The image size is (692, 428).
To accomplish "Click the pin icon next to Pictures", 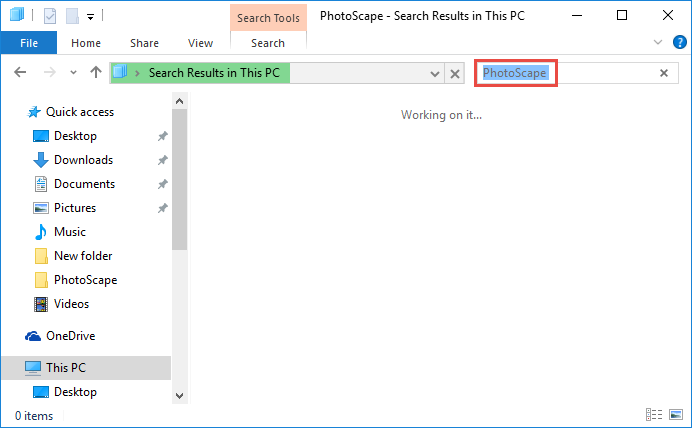I will pos(163,208).
